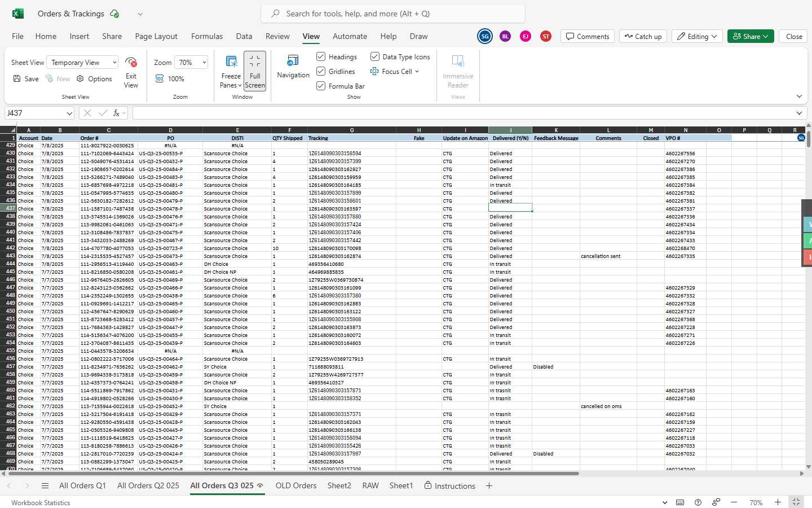Switch to the Automate tab
Viewport: 812px width, 508px height.
tap(350, 36)
